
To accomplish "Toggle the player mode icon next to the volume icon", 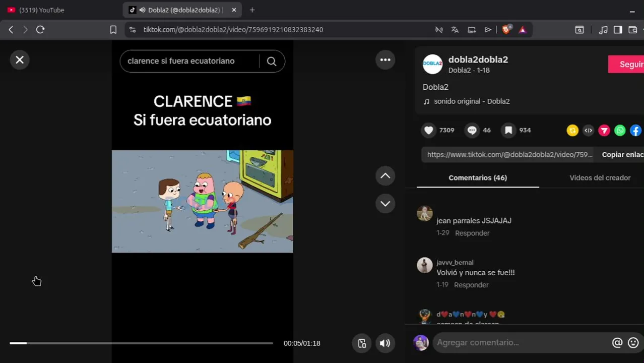I will 362,343.
